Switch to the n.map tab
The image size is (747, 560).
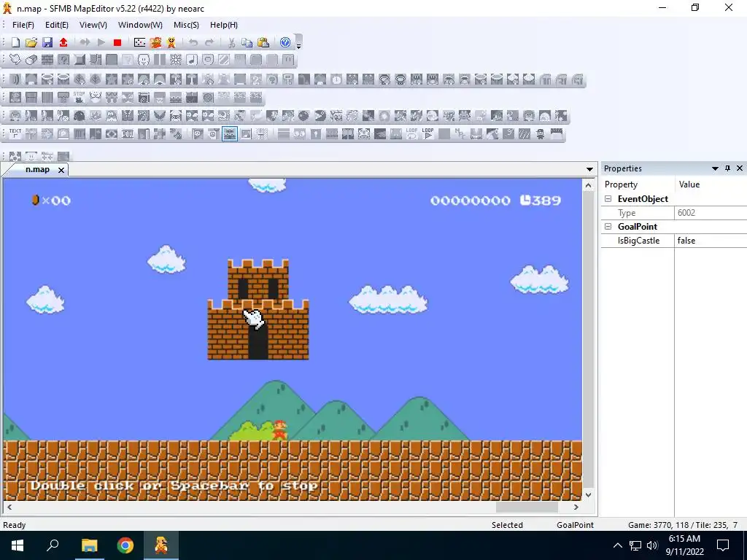click(37, 169)
